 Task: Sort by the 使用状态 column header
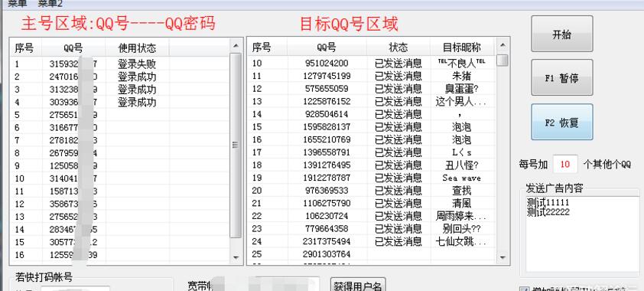137,48
